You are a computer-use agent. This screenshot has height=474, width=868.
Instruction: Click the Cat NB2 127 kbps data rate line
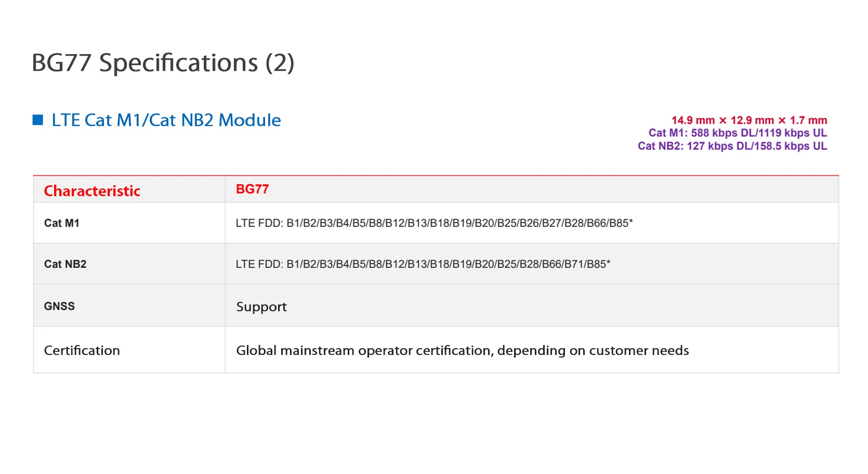click(732, 146)
